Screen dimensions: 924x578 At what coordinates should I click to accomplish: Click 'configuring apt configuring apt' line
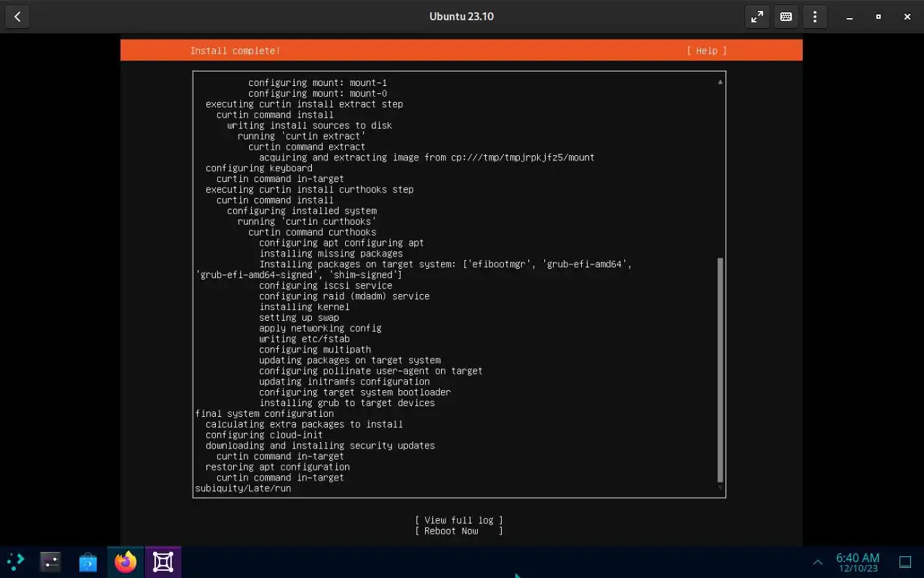coord(341,243)
